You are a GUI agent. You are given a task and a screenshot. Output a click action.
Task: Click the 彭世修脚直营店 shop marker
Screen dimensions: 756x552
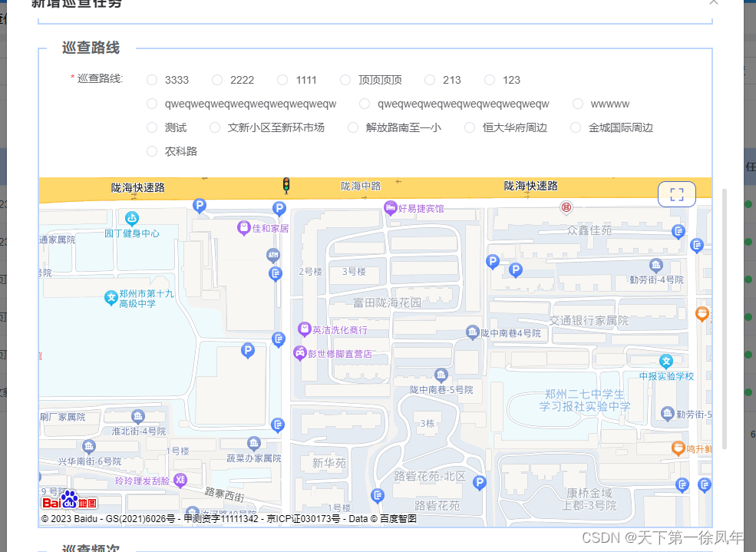pyautogui.click(x=300, y=353)
